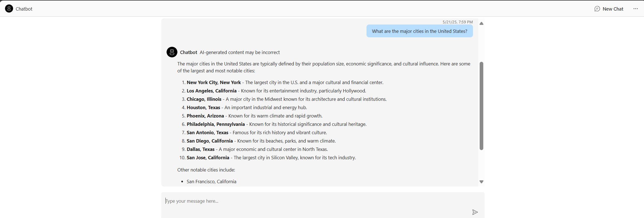Click 'AI-generated content may be incorrect' notice
Image resolution: width=644 pixels, height=218 pixels.
(x=240, y=52)
